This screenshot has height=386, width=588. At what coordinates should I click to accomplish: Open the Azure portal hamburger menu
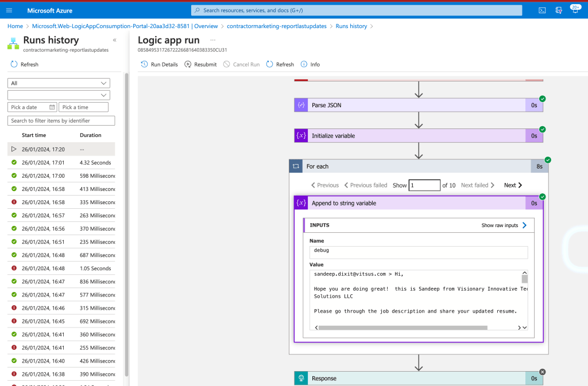[9, 10]
